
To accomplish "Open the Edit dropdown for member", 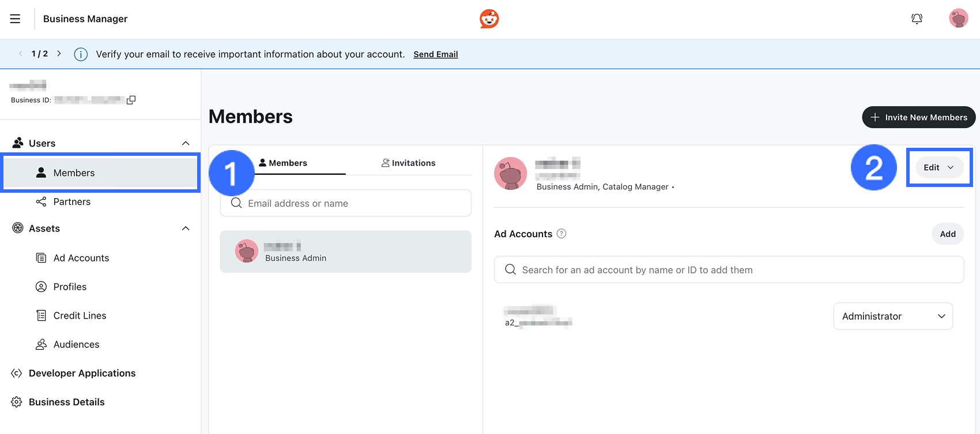I will (938, 167).
